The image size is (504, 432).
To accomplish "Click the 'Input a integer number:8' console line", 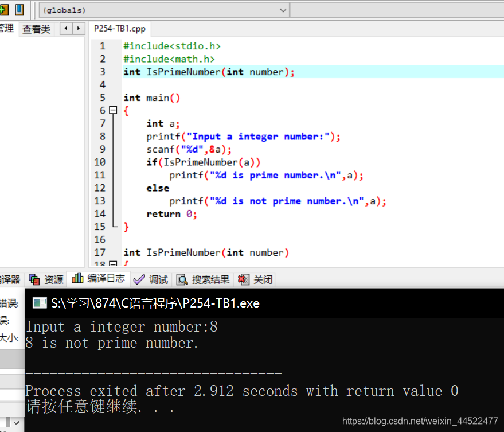I will pyautogui.click(x=122, y=327).
